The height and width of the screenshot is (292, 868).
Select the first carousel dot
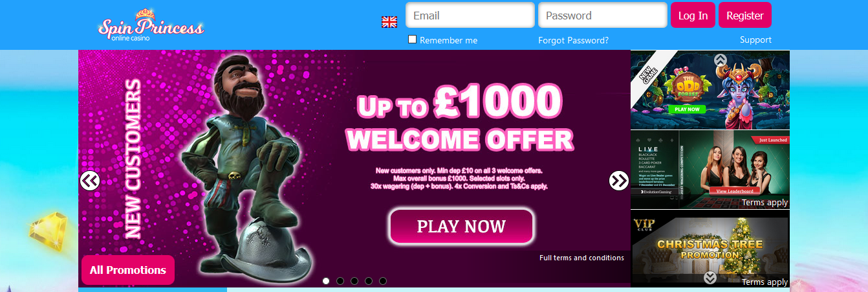coord(326,281)
